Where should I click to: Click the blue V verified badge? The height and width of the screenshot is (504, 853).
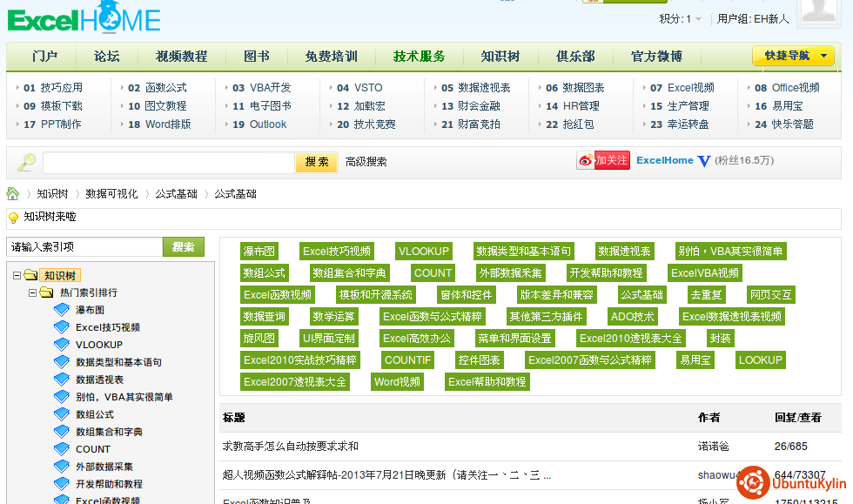point(704,161)
